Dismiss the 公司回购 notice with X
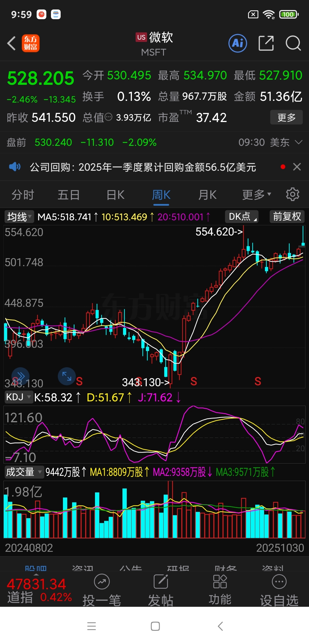Screen dimensions: 309x644 (297, 167)
